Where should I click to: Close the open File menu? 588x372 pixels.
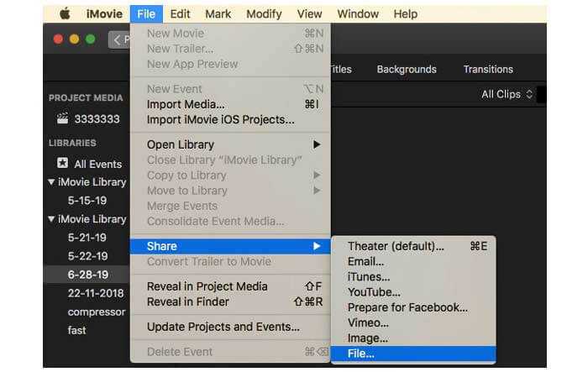(146, 14)
